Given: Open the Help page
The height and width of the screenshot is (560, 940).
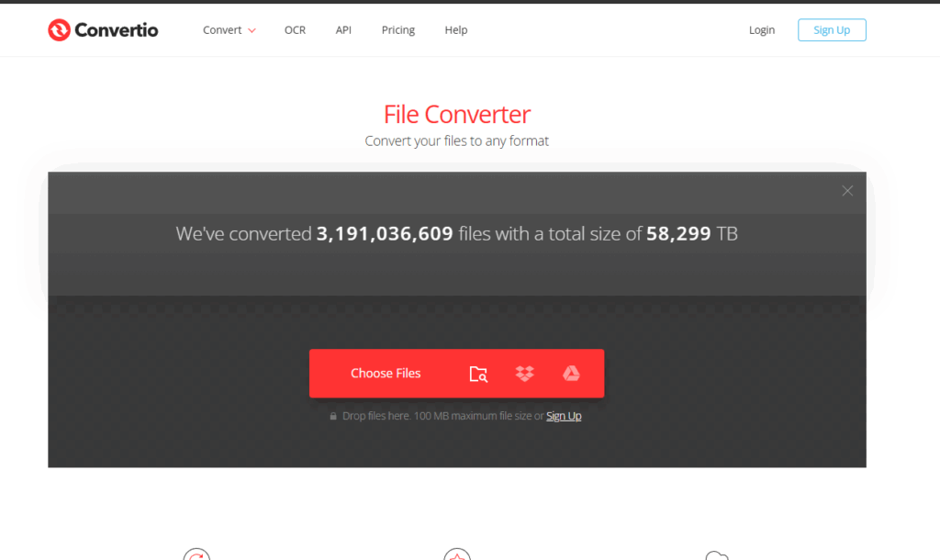Looking at the screenshot, I should click(x=455, y=30).
